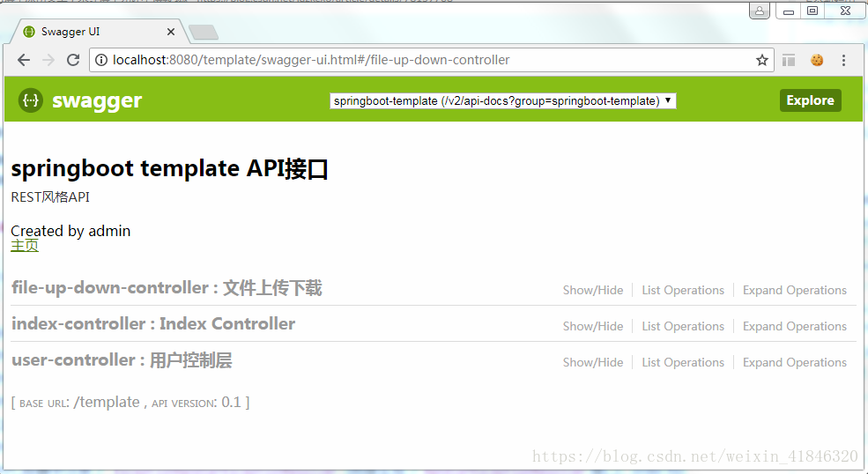Click the site info icon in address bar

101,60
